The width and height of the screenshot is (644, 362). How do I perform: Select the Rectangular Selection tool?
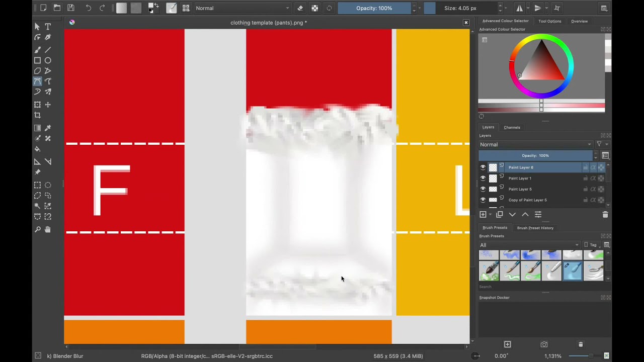[x=37, y=185]
